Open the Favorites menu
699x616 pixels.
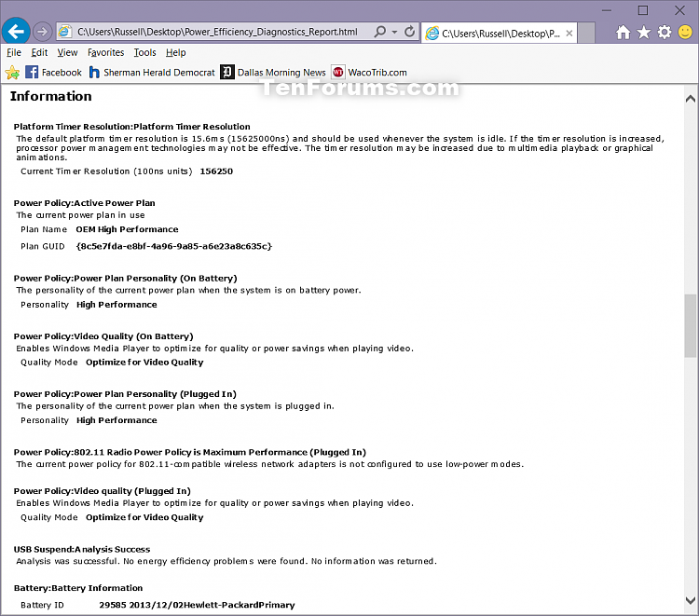(x=105, y=52)
